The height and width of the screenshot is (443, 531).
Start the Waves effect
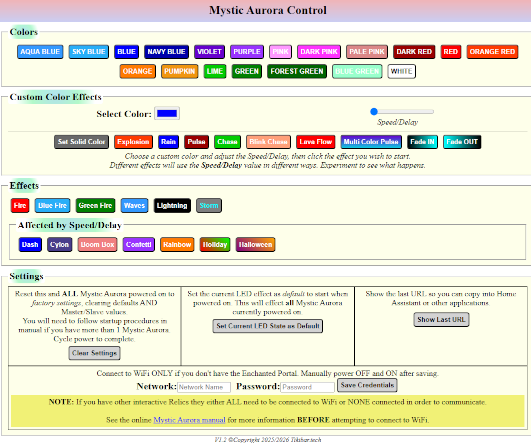click(x=134, y=206)
